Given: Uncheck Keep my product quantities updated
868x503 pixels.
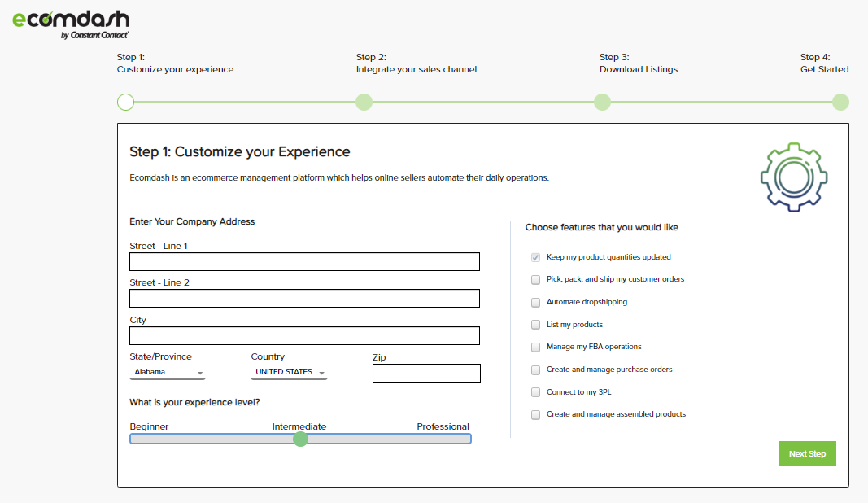Looking at the screenshot, I should point(535,257).
